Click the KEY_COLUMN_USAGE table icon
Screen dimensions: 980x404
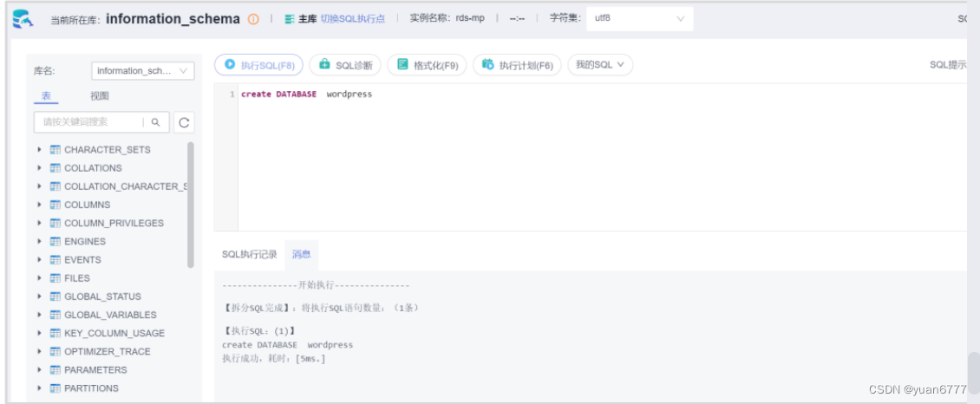pos(55,333)
